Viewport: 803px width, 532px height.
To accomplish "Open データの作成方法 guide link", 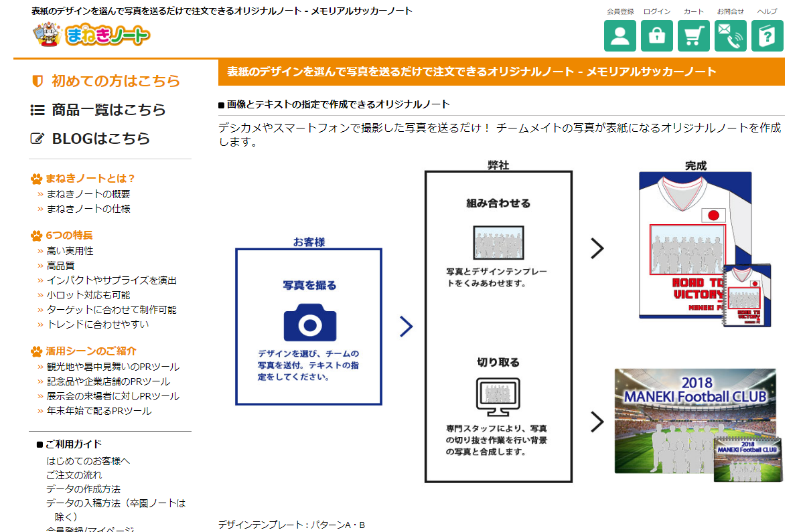I will pyautogui.click(x=84, y=489).
